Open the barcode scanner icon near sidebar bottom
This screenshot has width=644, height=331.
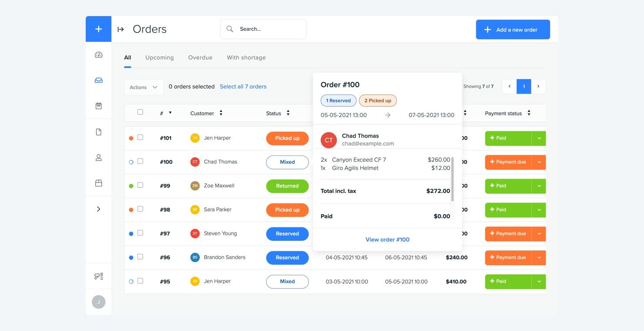click(98, 276)
